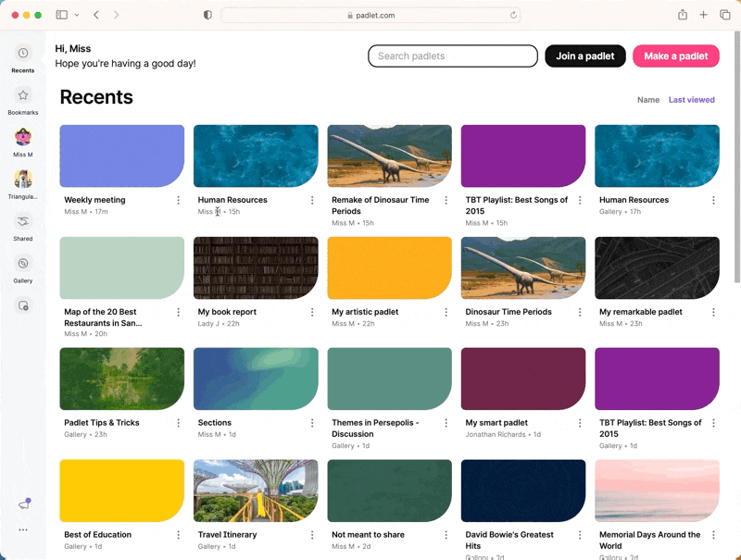Click the Recents heading text
The height and width of the screenshot is (560, 741).
96,97
